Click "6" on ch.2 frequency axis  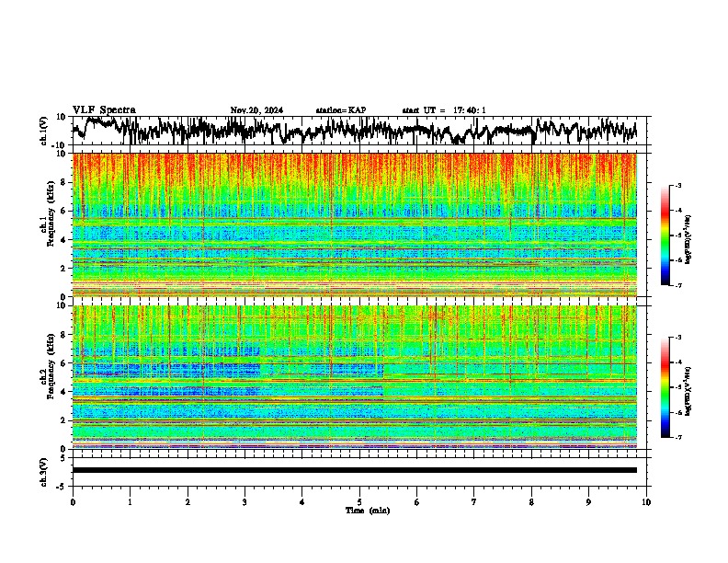click(x=63, y=363)
